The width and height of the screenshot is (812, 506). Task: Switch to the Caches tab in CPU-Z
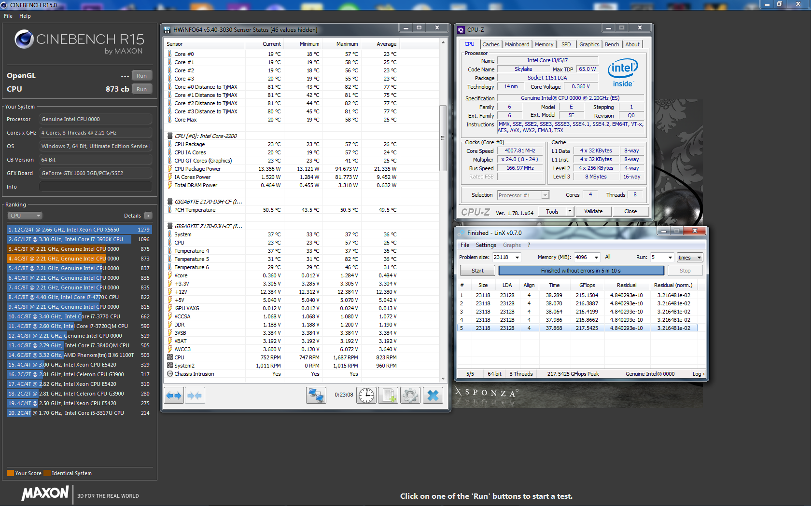pyautogui.click(x=491, y=44)
